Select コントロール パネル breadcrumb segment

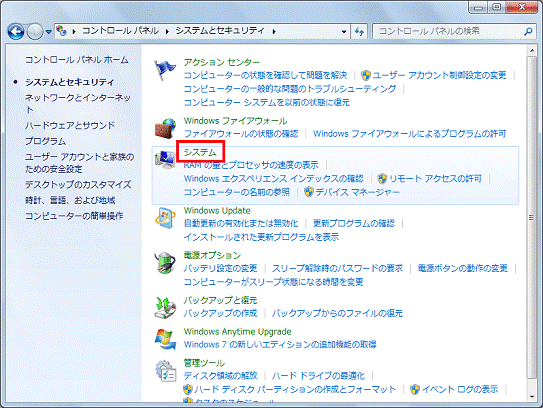[121, 31]
